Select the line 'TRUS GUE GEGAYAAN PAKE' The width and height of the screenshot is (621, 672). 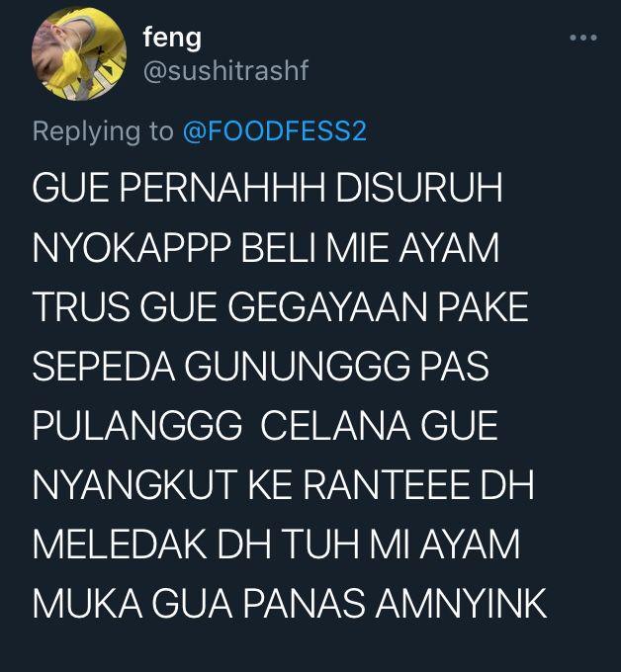[x=281, y=307]
